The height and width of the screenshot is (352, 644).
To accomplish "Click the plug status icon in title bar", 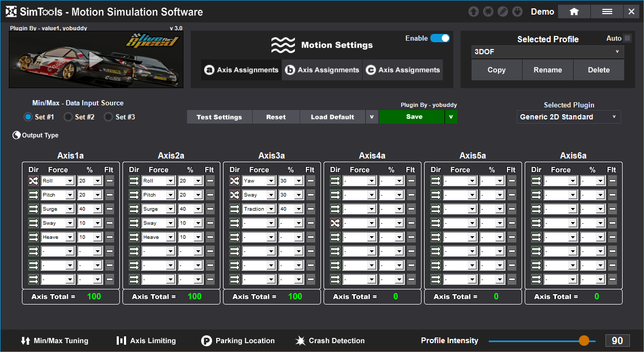I will coord(517,11).
